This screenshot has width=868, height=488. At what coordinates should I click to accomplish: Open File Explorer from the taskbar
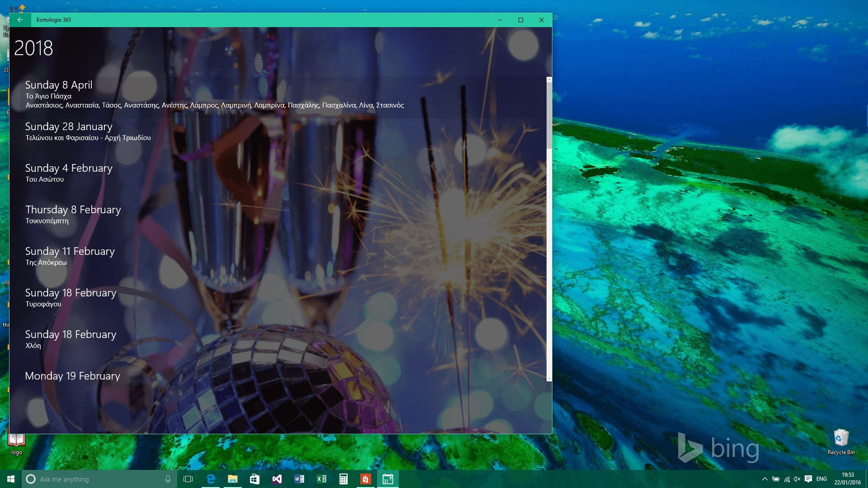coord(233,479)
